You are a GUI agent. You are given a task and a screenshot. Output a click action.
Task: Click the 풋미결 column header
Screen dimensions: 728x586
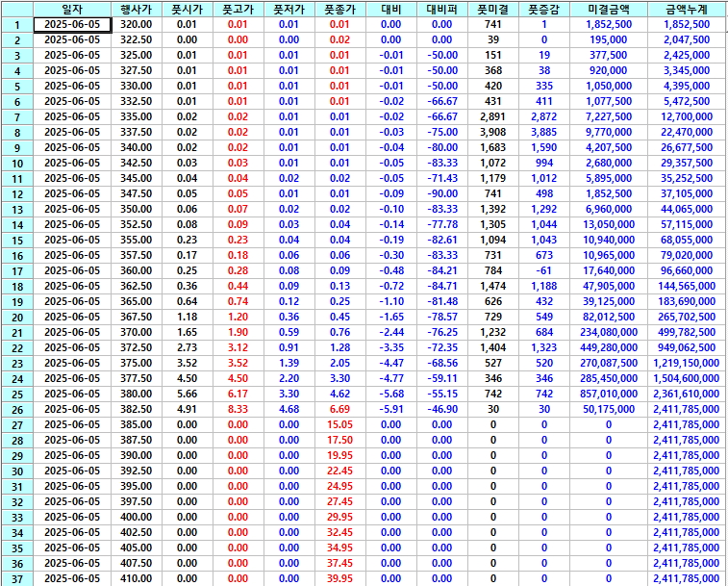point(493,9)
